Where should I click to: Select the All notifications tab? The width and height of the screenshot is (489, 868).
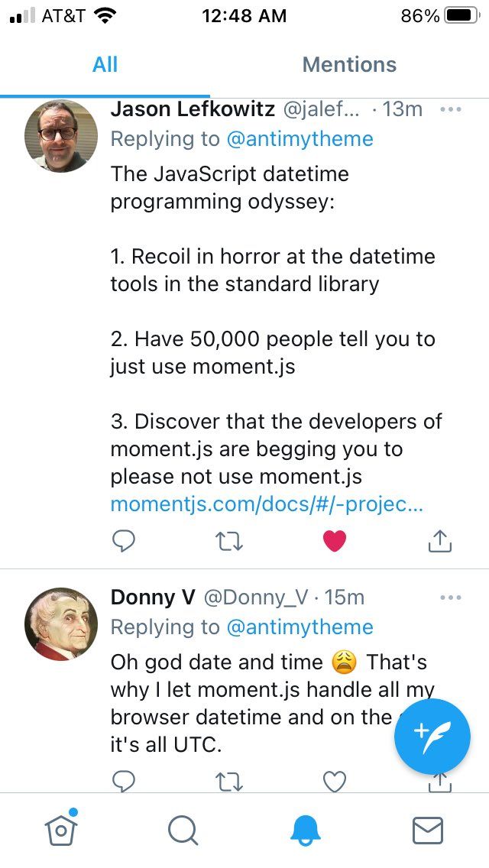pos(105,64)
